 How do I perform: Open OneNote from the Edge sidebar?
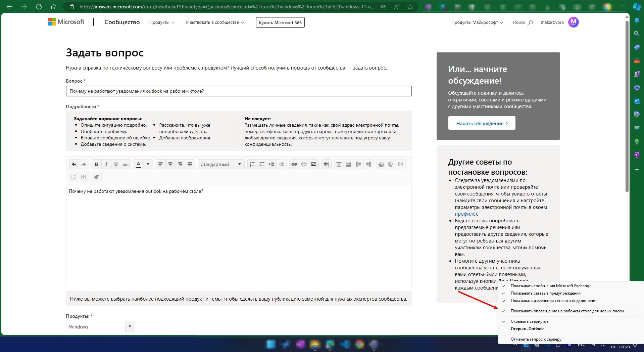tap(637, 155)
